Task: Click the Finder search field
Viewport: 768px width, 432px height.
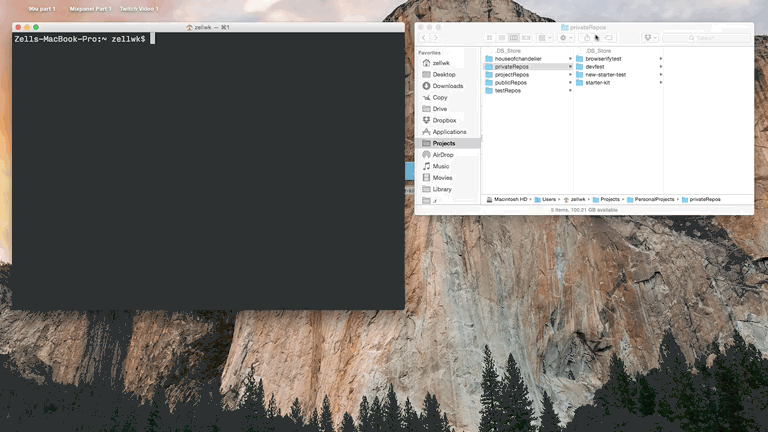Action: click(705, 38)
